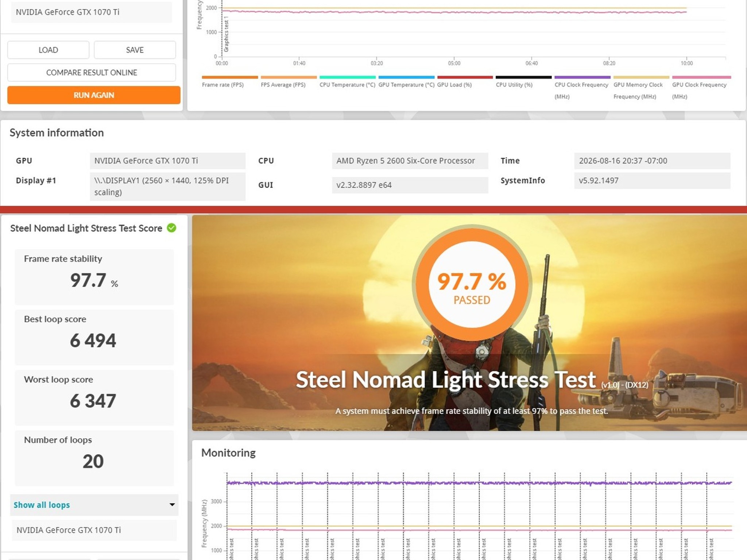747x560 pixels.
Task: Click the GUI version v2.32.8897 e64
Action: coord(410,185)
